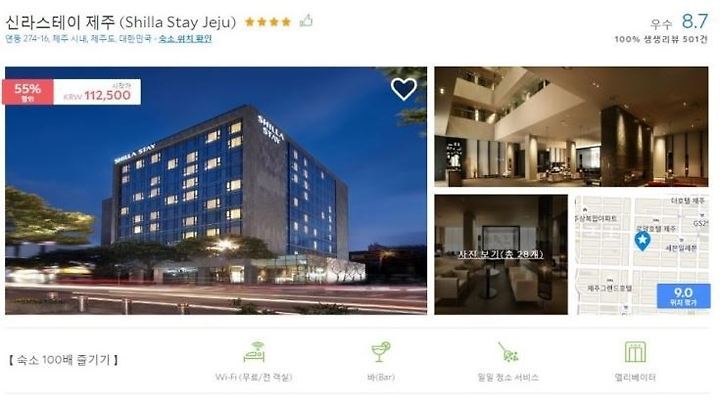
Task: Click the elevator amenity icon
Action: pos(635,352)
